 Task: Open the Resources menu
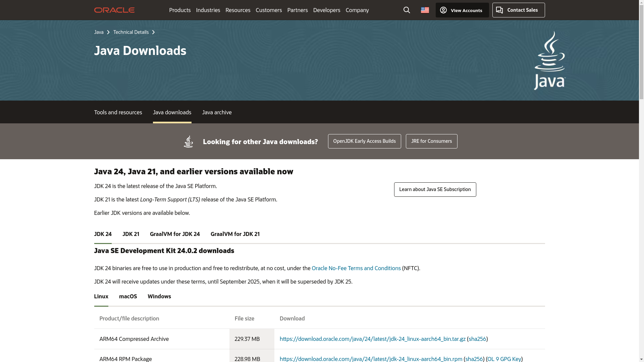(x=238, y=10)
